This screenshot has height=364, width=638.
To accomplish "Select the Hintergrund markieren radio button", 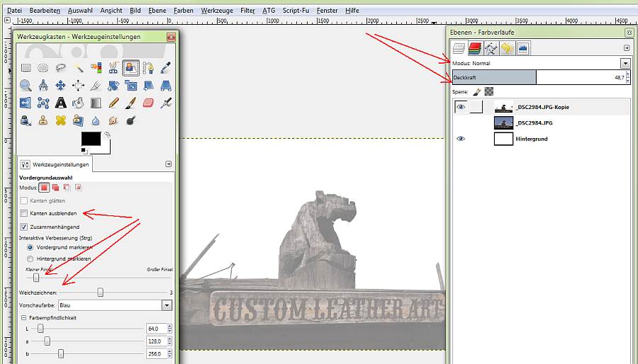I will pos(30,259).
